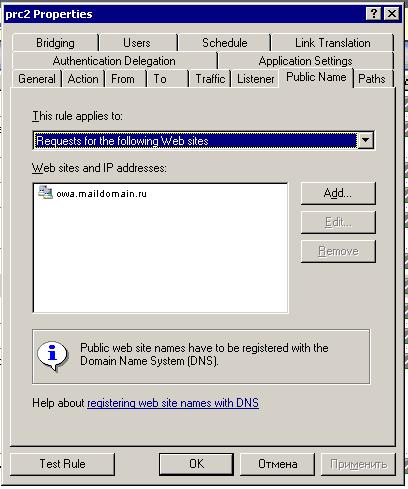
Task: Open the Paths tab
Action: [373, 79]
